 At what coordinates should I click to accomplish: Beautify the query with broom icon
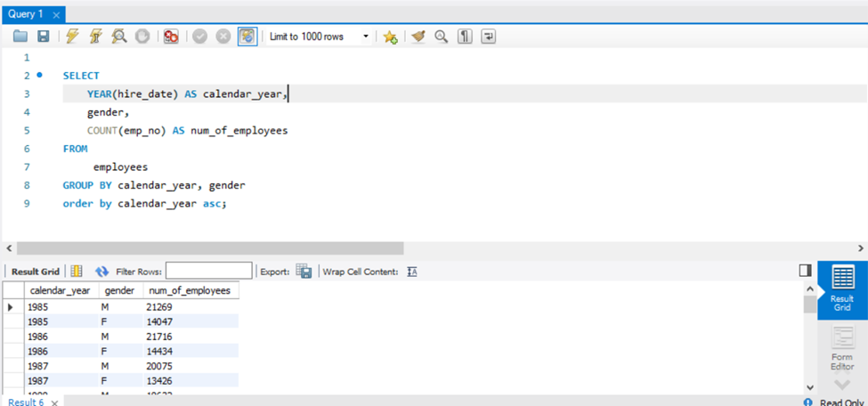click(419, 37)
